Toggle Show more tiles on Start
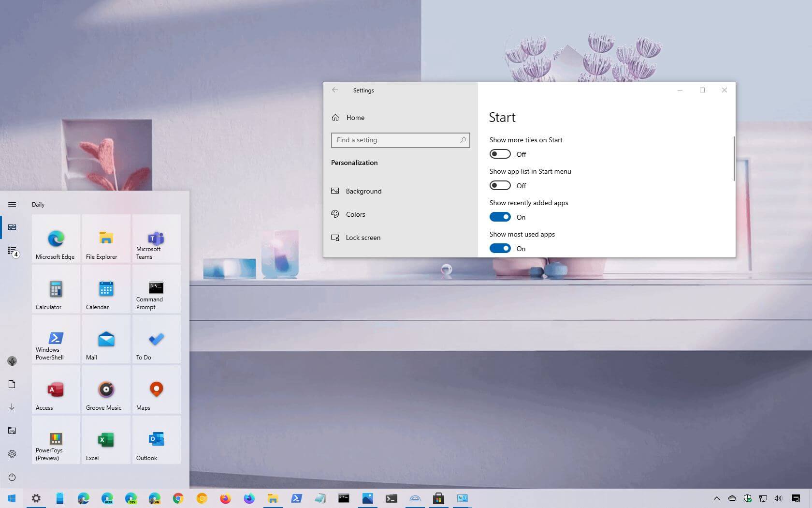 pos(500,154)
